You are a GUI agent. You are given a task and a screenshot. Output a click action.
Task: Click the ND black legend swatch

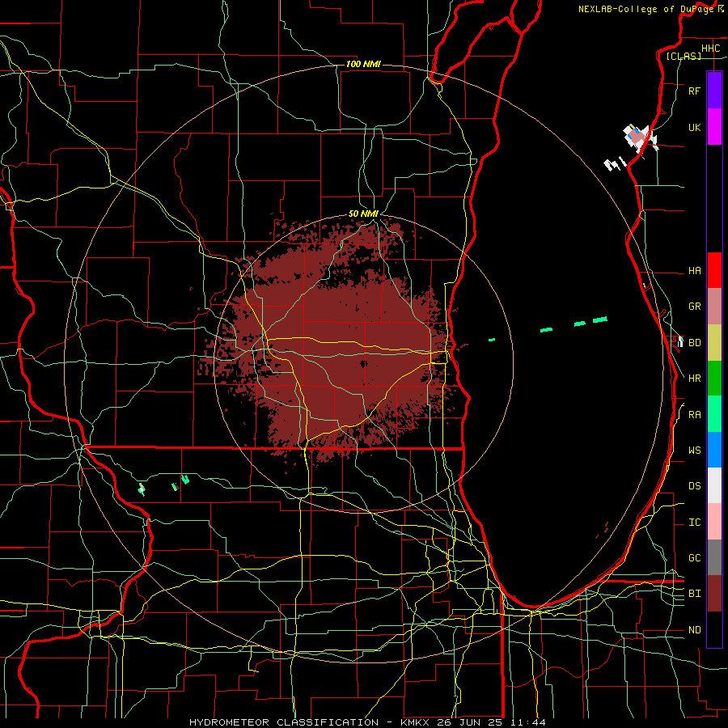[x=714, y=629]
